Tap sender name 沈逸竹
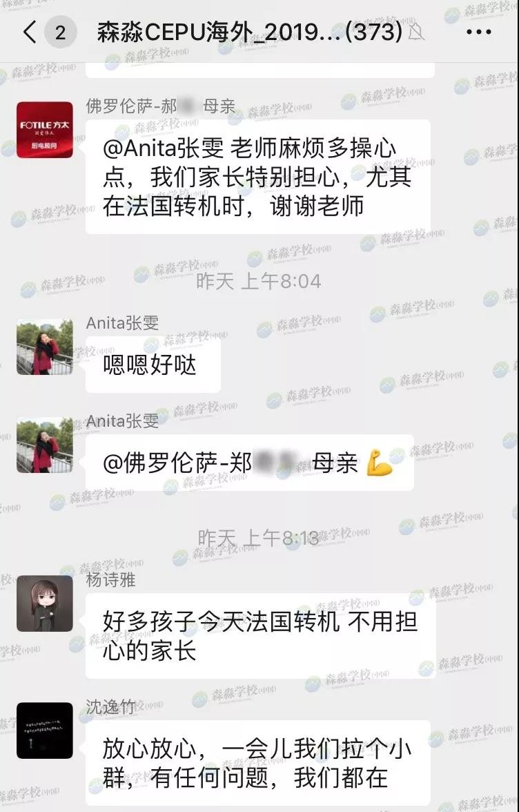The image size is (519, 812). click(x=110, y=707)
